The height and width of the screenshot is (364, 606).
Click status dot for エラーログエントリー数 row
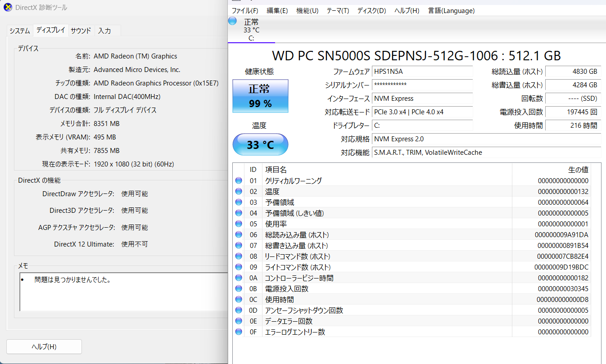pos(239,332)
